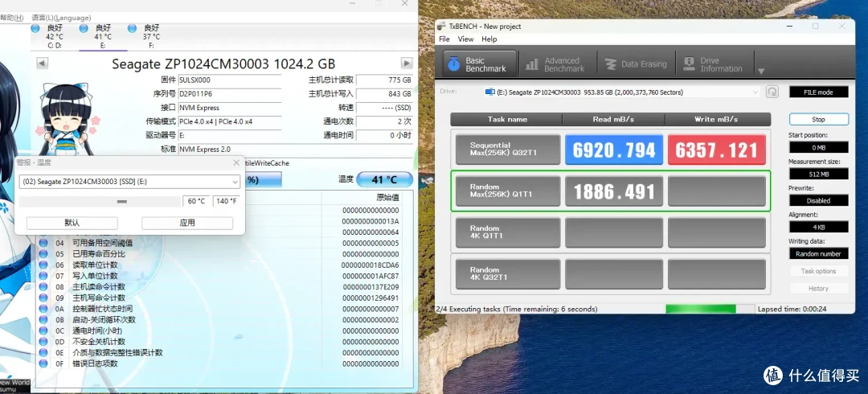The width and height of the screenshot is (868, 394).
Task: Open the 语言(L)(Language) menu
Action: [x=61, y=18]
